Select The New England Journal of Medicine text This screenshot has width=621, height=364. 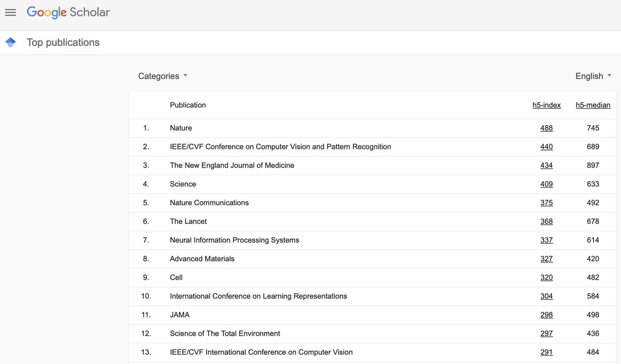(x=232, y=165)
